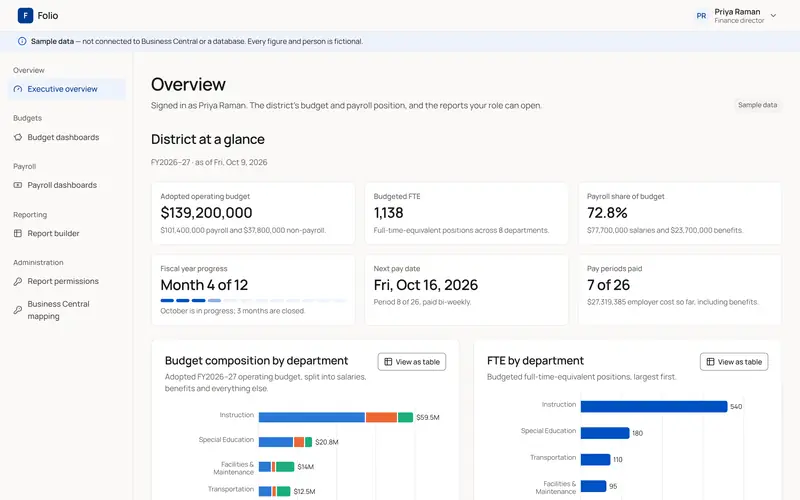This screenshot has height=500, width=800.
Task: Click the Special Education budget bar $20.8M
Action: point(285,442)
